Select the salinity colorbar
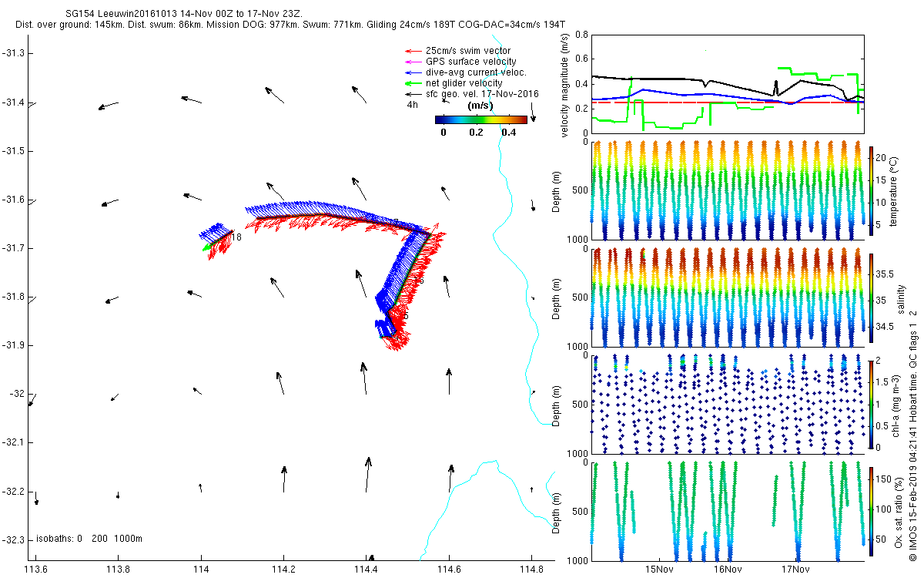The width and height of the screenshot is (924, 578). tap(871, 295)
